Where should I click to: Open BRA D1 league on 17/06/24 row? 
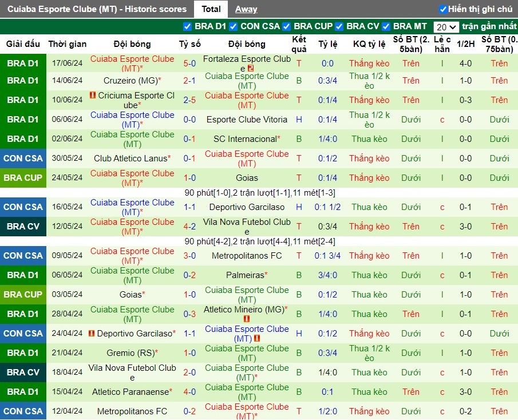(23, 64)
